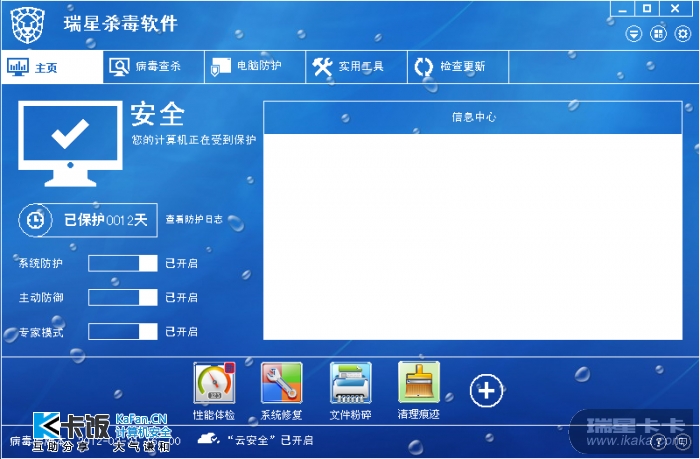Click the clock icon in protected days button
The image size is (700, 459).
tap(35, 220)
